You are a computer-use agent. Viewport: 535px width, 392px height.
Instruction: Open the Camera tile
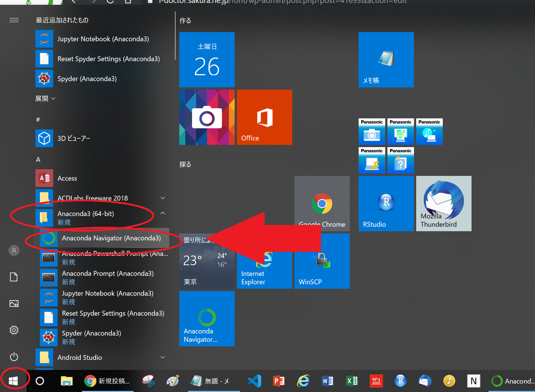tap(207, 117)
